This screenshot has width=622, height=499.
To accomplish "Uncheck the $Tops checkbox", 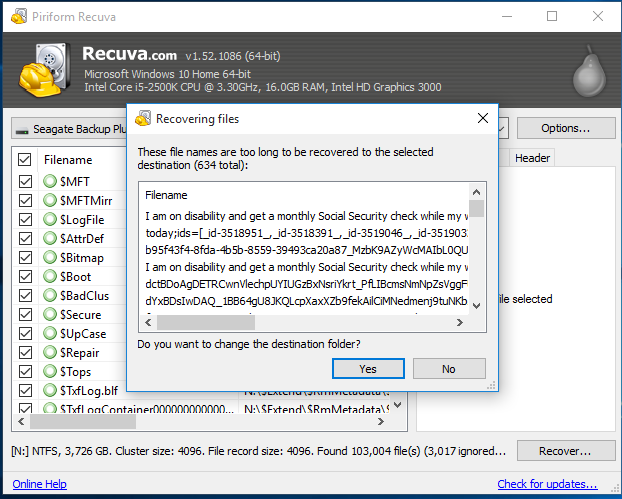I will (x=25, y=371).
